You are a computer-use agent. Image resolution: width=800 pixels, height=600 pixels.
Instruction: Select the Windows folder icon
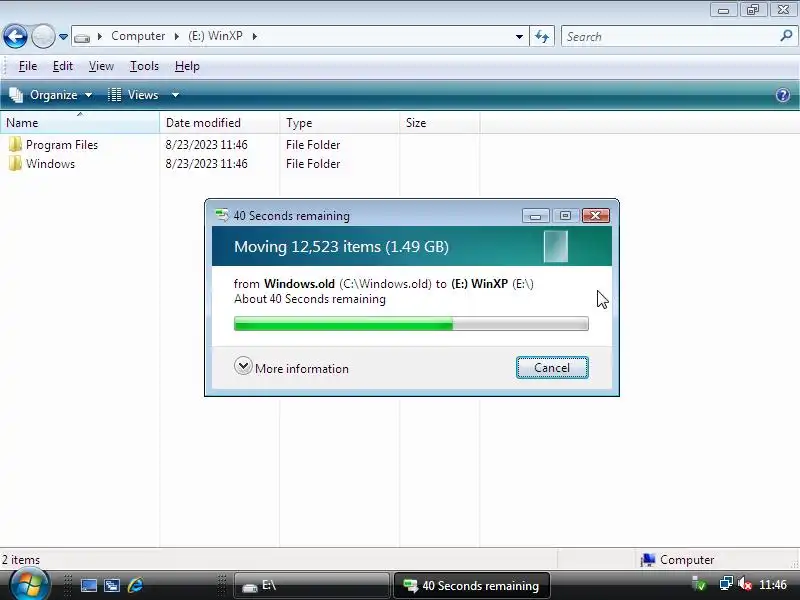click(15, 163)
